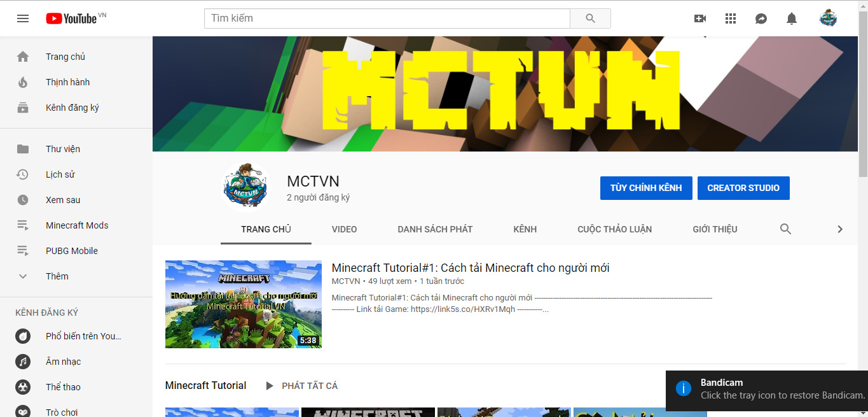This screenshot has height=417, width=868.
Task: Click the play triangle beside PHÁT TẤT CẢ
Action: (270, 386)
